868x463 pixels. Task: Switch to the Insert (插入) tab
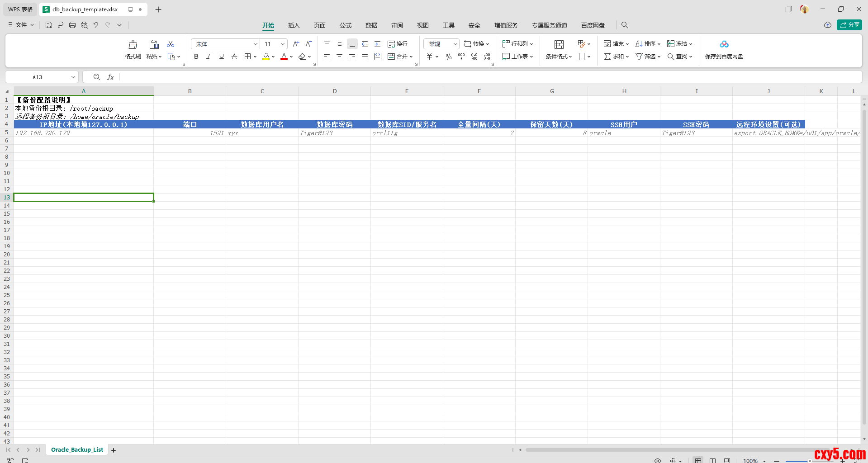pos(294,25)
